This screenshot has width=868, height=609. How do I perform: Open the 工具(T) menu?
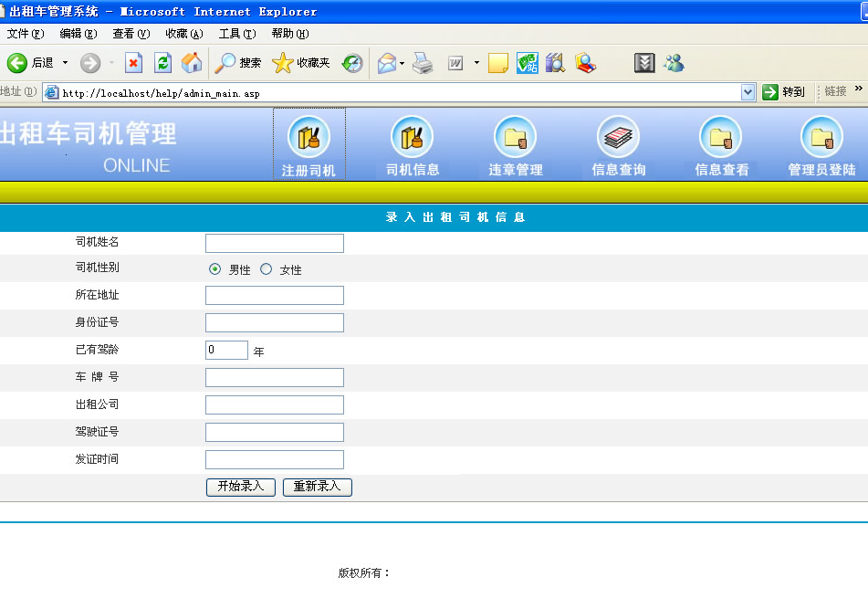[237, 34]
